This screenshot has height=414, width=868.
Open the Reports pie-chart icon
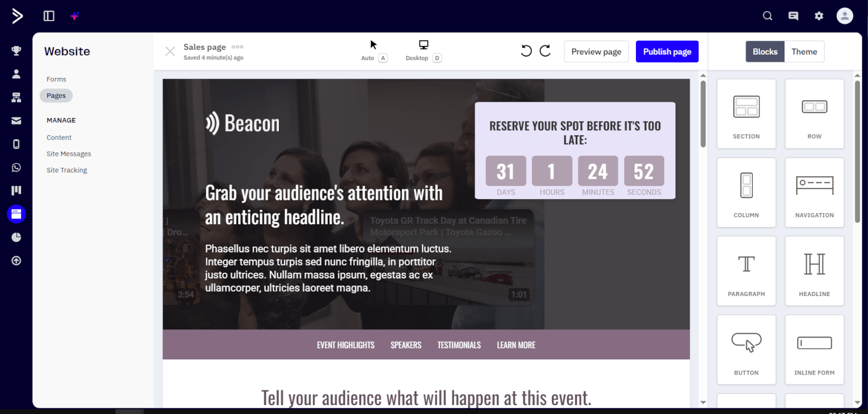pyautogui.click(x=16, y=237)
